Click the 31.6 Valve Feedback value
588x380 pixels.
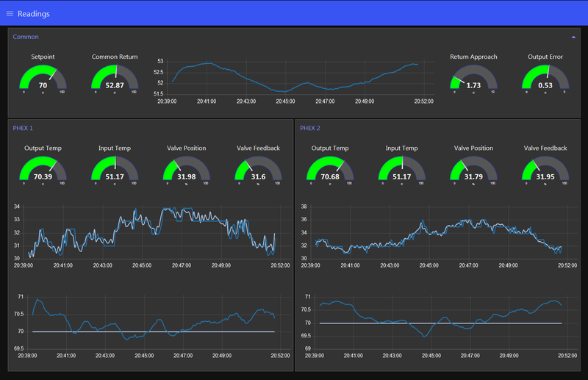[x=259, y=176]
